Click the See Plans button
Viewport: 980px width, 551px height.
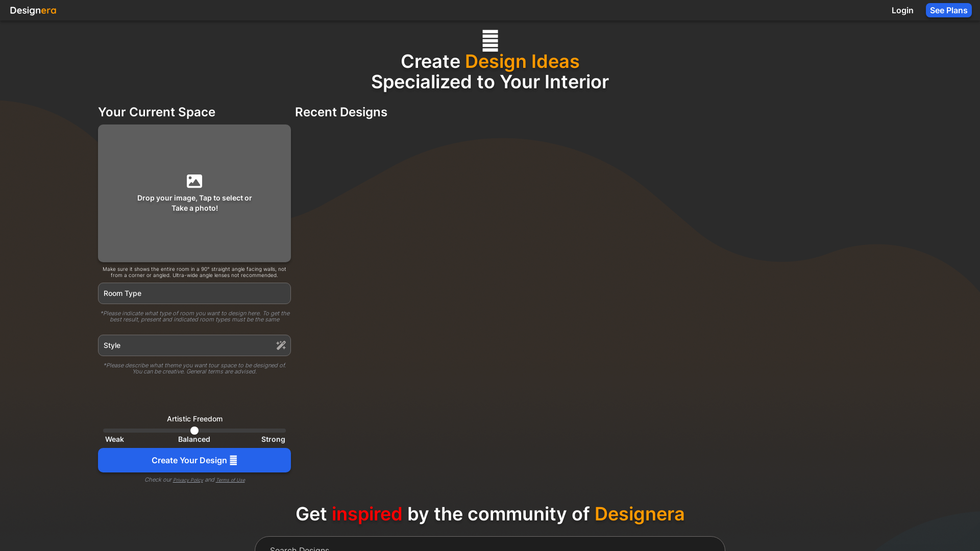coord(948,10)
